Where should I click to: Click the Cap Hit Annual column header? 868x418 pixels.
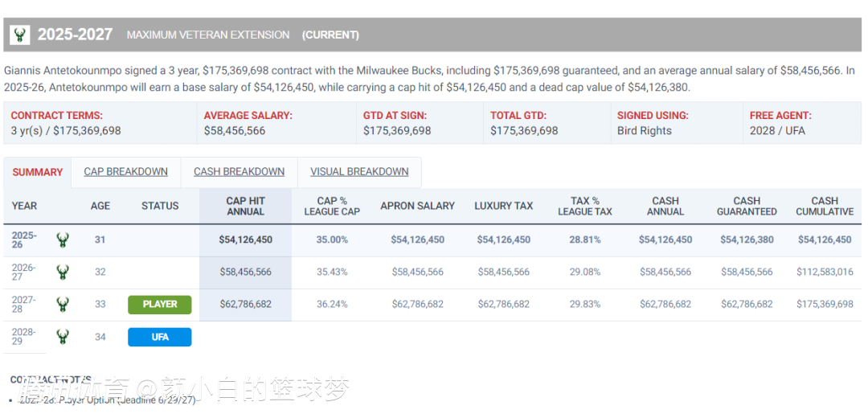(245, 206)
